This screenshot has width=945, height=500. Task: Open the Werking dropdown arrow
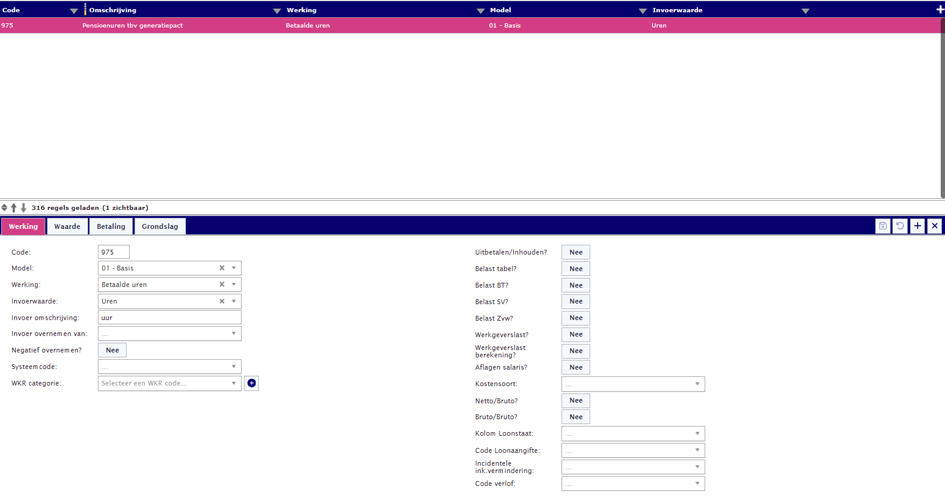tap(234, 284)
